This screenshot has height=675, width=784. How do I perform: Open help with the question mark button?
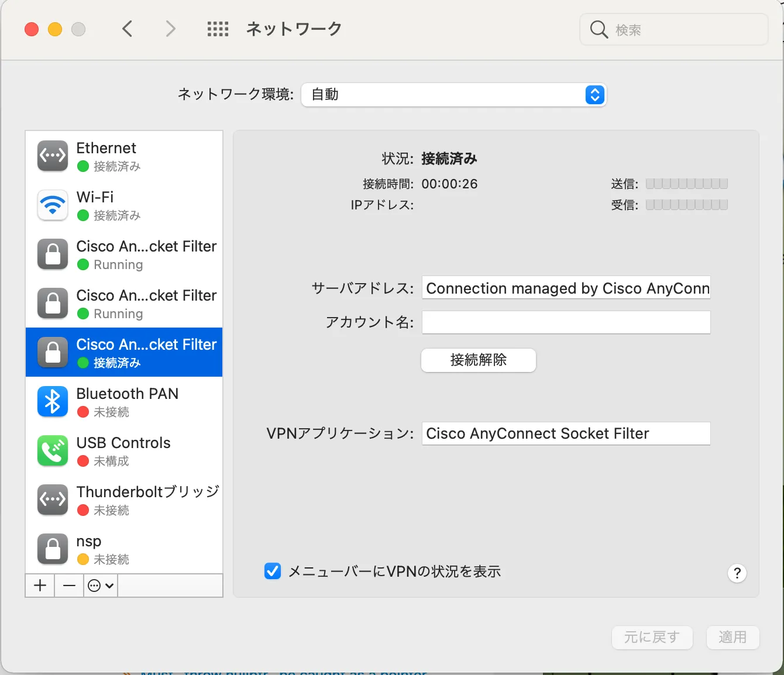737,573
